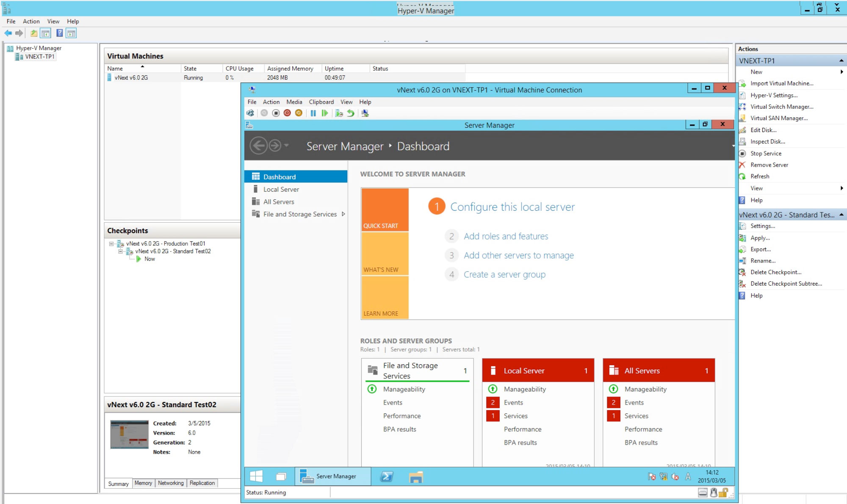Screen dimensions: 847x504
Task: Click Create a server group link
Action: point(505,274)
